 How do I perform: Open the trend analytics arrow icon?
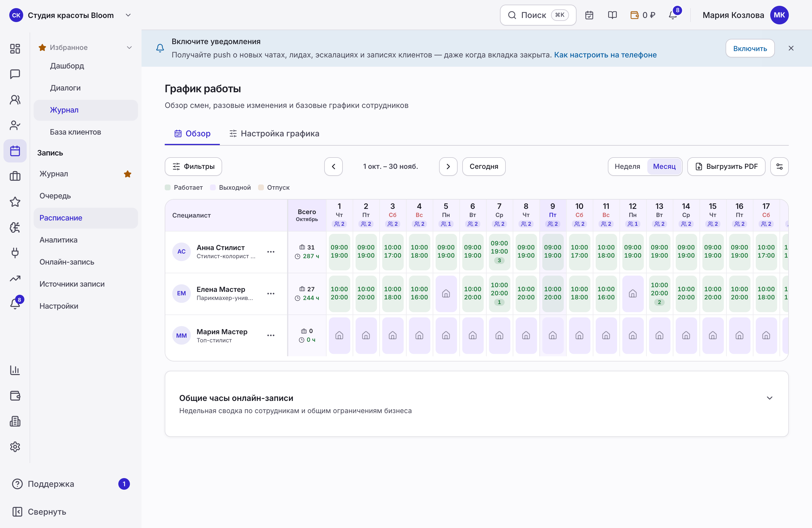pyautogui.click(x=15, y=279)
